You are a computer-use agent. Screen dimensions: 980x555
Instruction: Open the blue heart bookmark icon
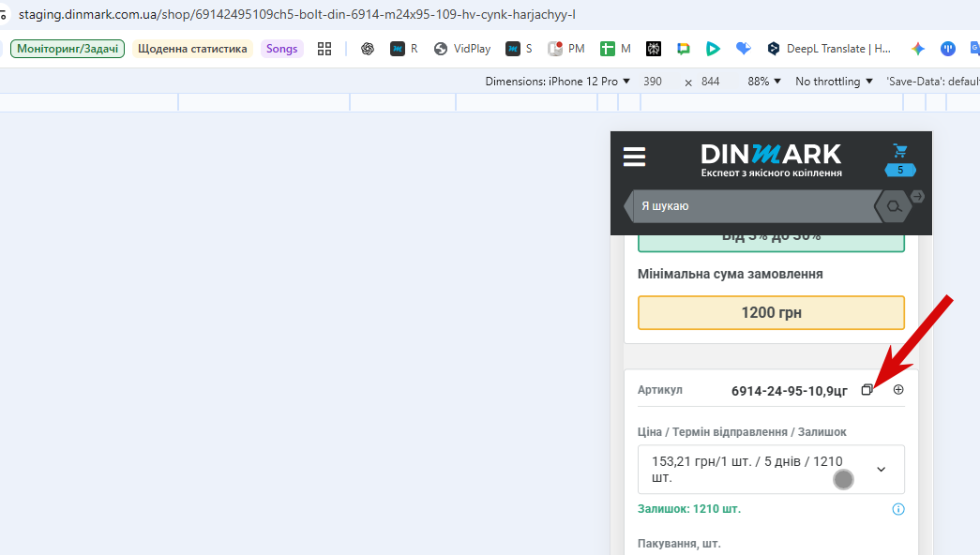(743, 49)
